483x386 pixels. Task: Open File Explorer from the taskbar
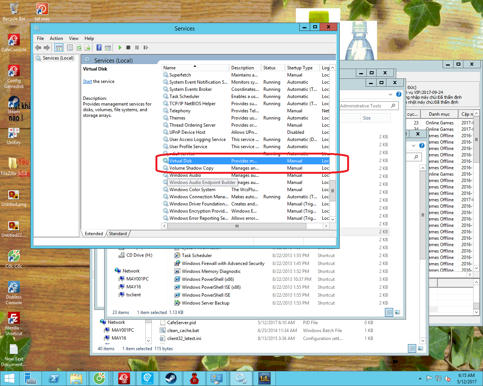point(76,379)
